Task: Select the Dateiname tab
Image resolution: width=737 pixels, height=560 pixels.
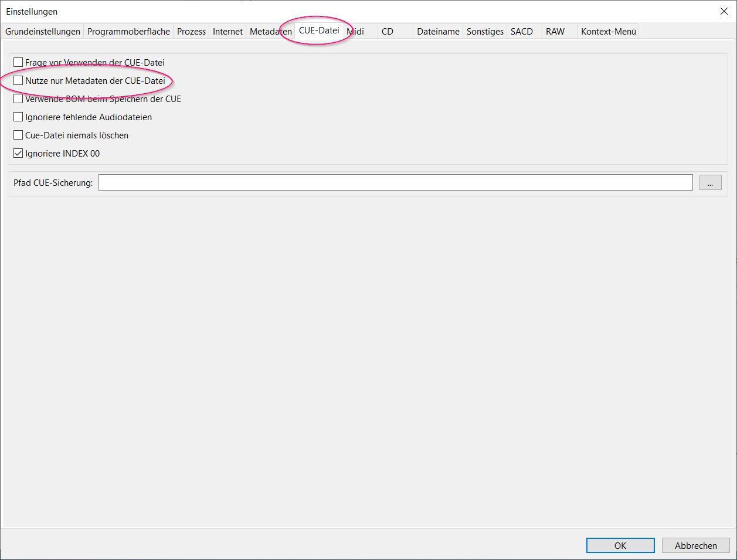Action: (438, 32)
